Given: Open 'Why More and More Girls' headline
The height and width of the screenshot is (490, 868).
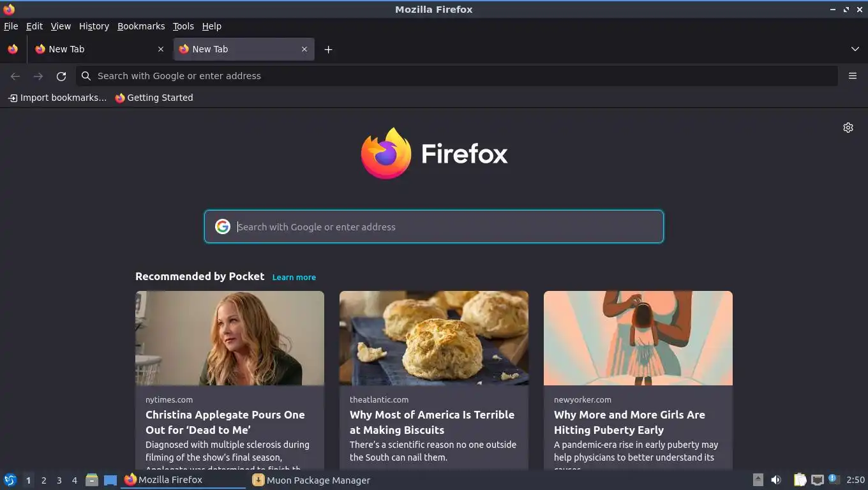Looking at the screenshot, I should [x=629, y=422].
